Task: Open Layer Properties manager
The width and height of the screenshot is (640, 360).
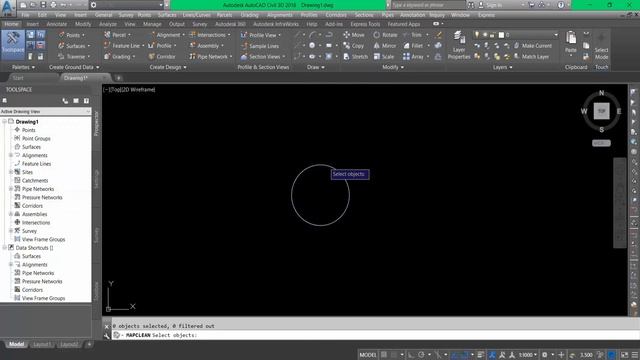Action: click(459, 45)
